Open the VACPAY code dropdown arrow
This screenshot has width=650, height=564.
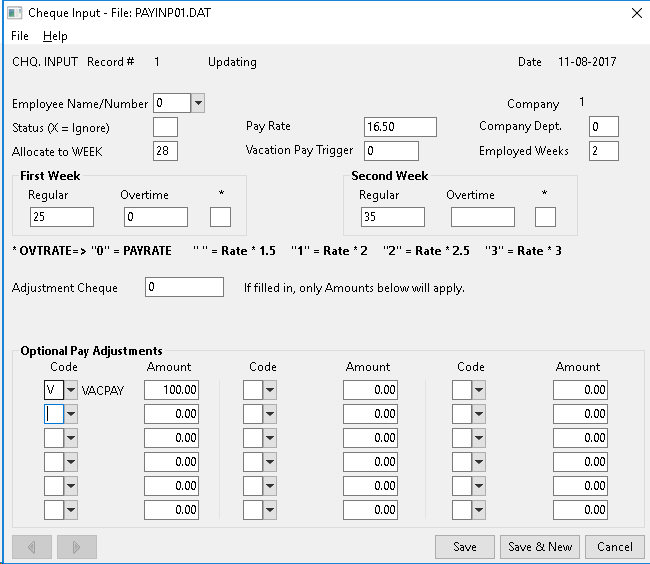(x=71, y=390)
